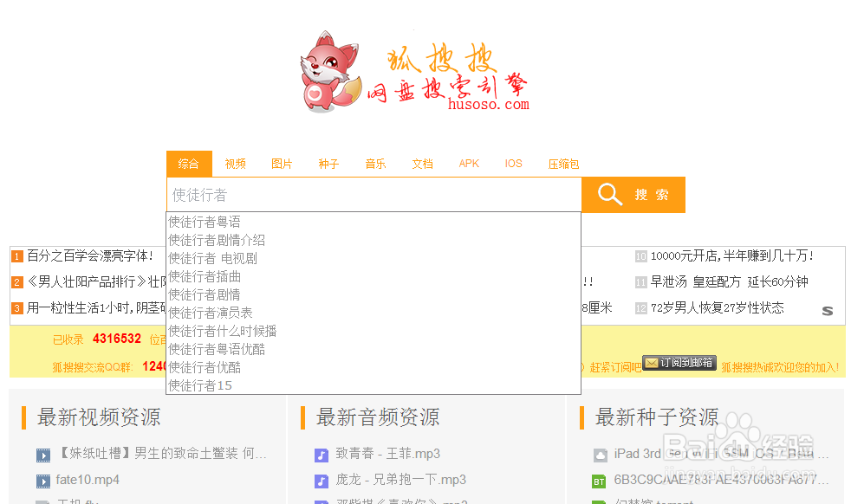
Task: Click the indexed count 4316532
Action: pos(117,339)
